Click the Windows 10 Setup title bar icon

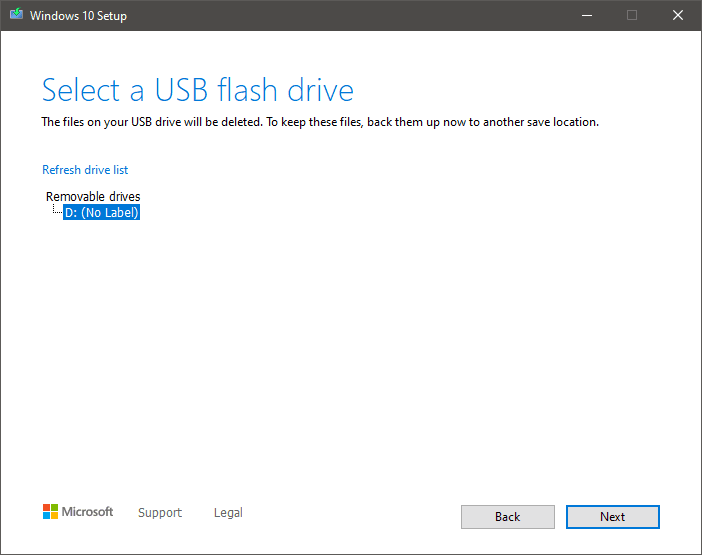point(17,14)
